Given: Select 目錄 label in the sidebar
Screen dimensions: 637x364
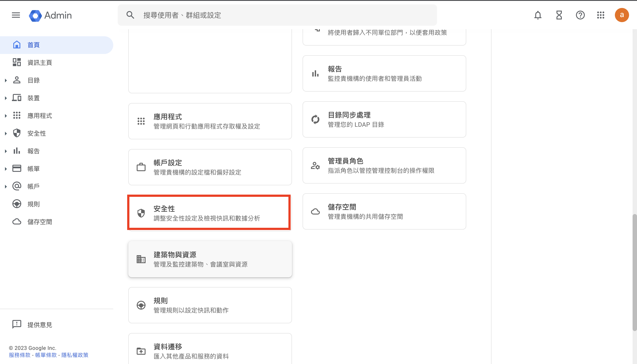Looking at the screenshot, I should tap(33, 80).
